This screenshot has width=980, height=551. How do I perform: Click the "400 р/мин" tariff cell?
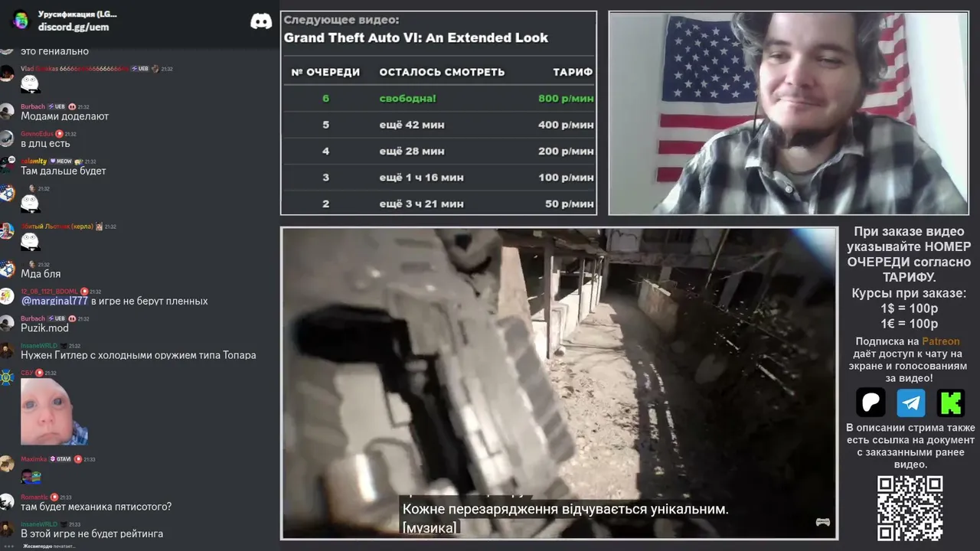[x=566, y=125]
